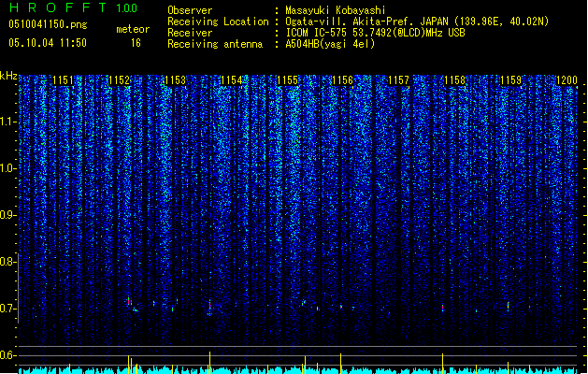Click the meteor count value 16
This screenshot has height=374, width=588.
pyautogui.click(x=136, y=43)
